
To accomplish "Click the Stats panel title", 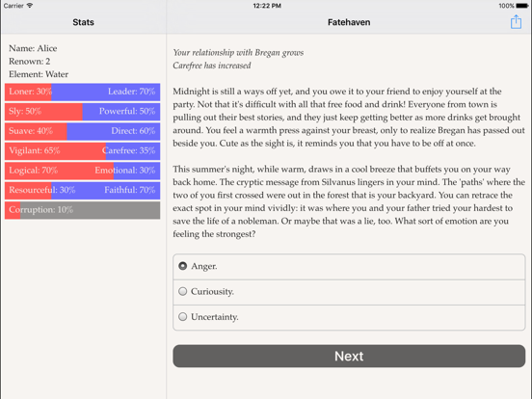I will point(83,22).
